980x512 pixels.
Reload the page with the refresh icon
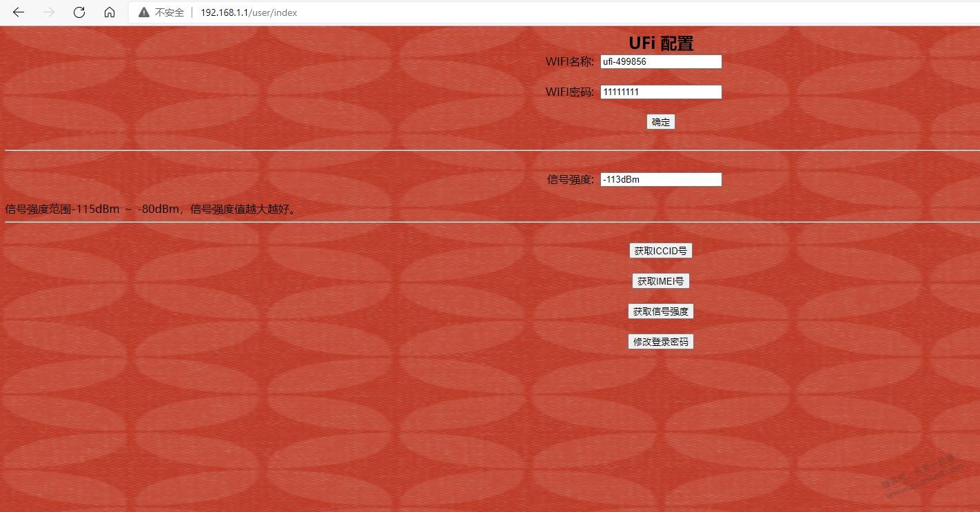(x=79, y=12)
